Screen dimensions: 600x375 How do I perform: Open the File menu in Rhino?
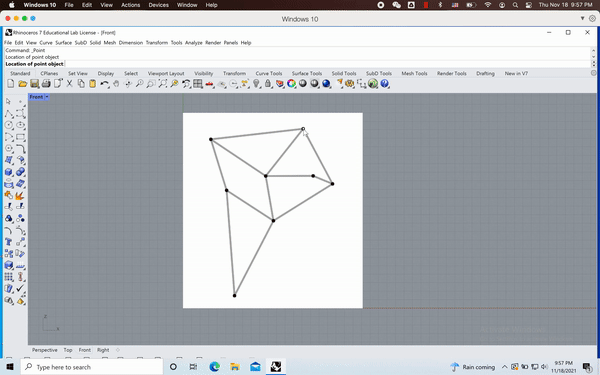coord(8,42)
